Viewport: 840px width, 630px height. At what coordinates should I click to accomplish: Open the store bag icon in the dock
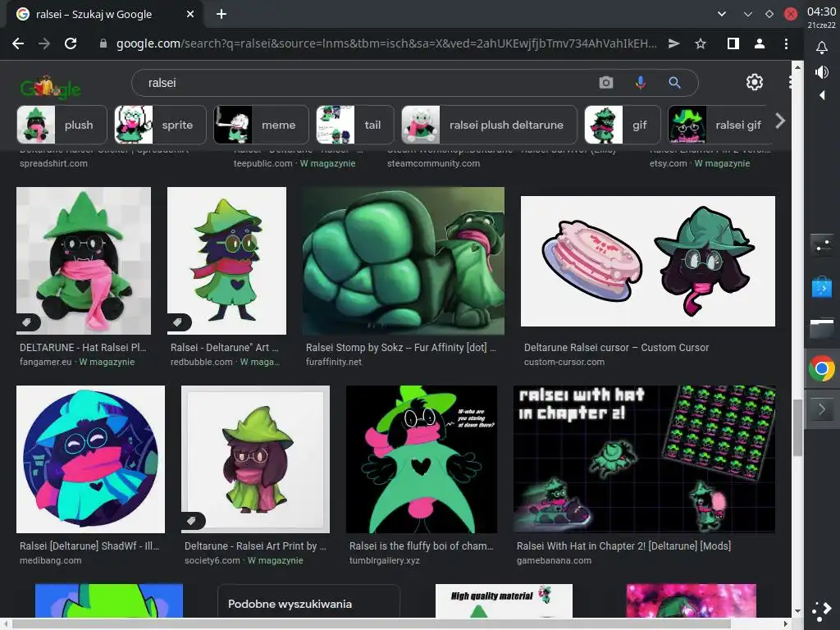[822, 286]
